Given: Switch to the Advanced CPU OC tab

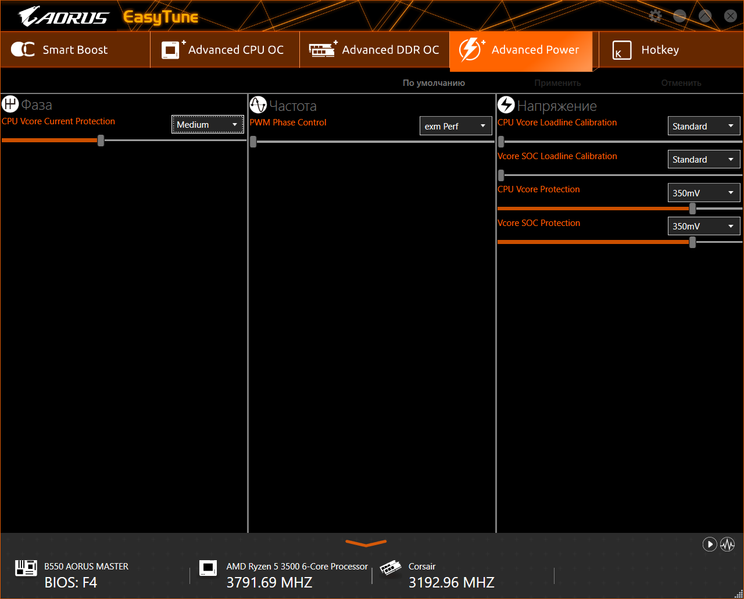Looking at the screenshot, I should click(x=225, y=49).
